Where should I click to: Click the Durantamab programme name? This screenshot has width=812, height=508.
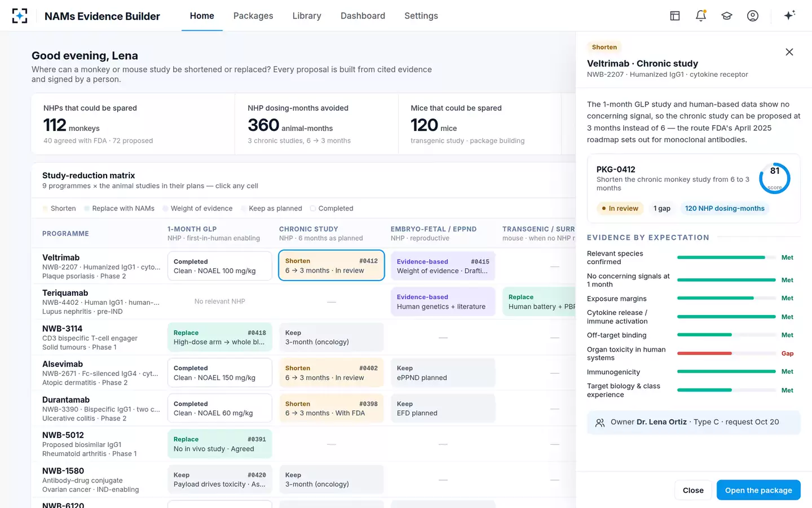pos(66,400)
